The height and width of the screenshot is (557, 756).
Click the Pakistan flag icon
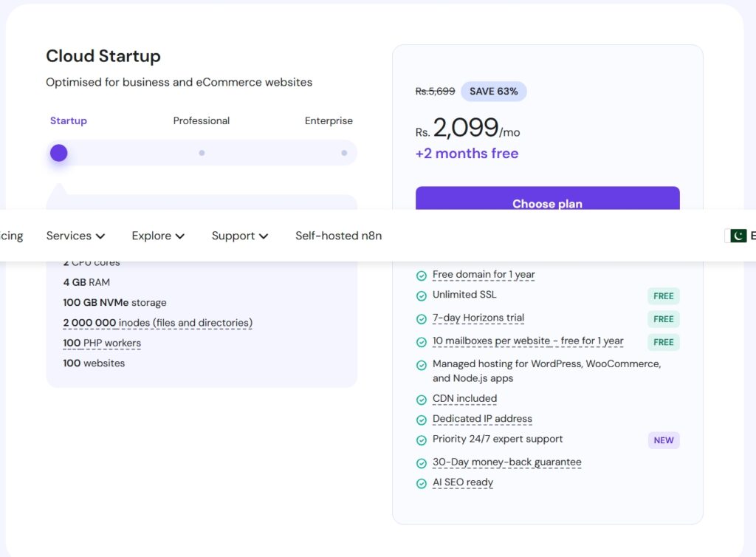(x=738, y=236)
